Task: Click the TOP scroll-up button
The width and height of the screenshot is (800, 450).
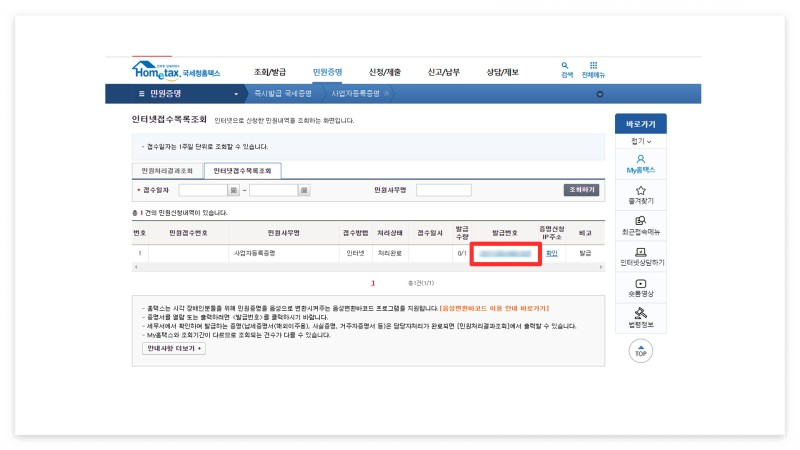Action: tap(640, 351)
